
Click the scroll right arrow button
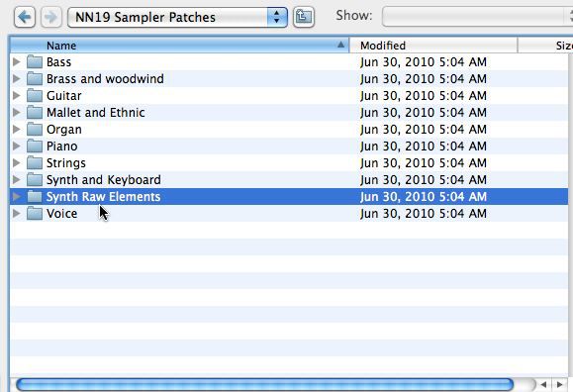(559, 384)
